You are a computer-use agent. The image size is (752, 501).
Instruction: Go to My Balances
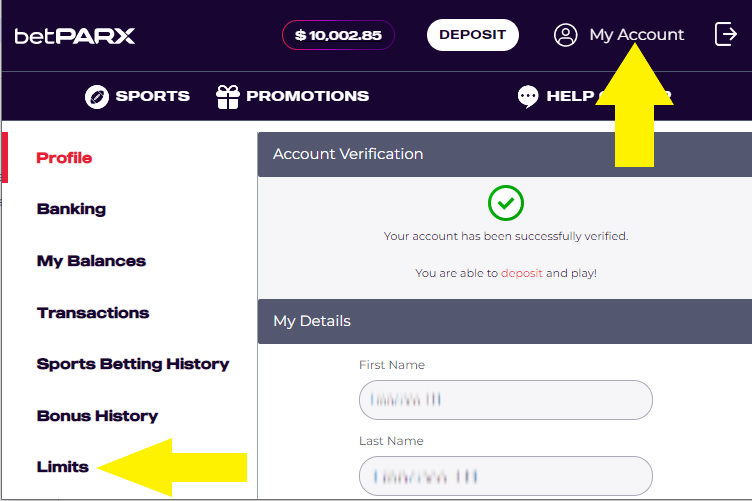(x=91, y=261)
